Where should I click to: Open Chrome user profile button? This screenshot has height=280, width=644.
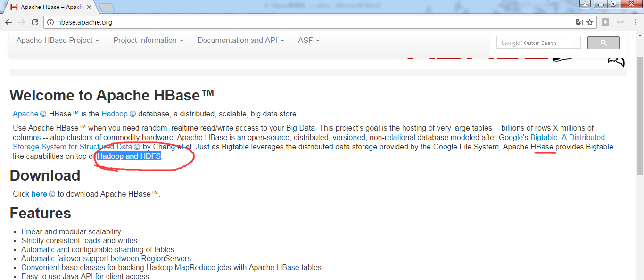tap(585, 4)
